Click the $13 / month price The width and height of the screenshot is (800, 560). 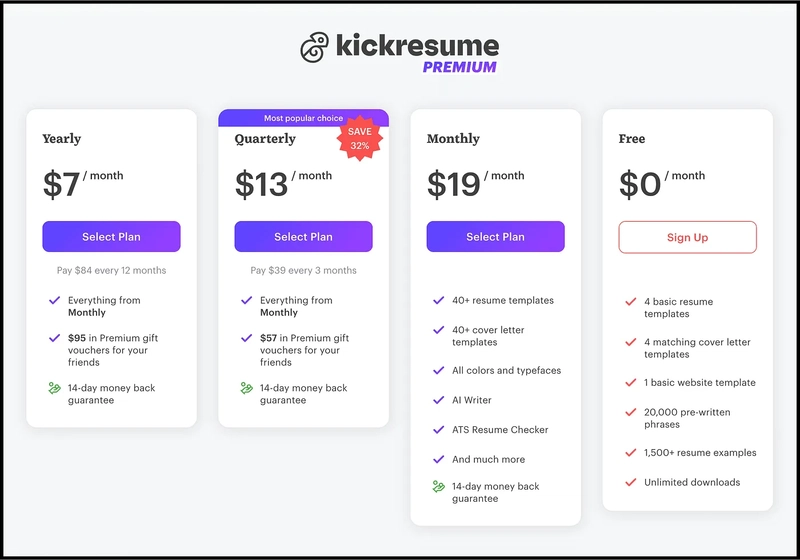[283, 184]
